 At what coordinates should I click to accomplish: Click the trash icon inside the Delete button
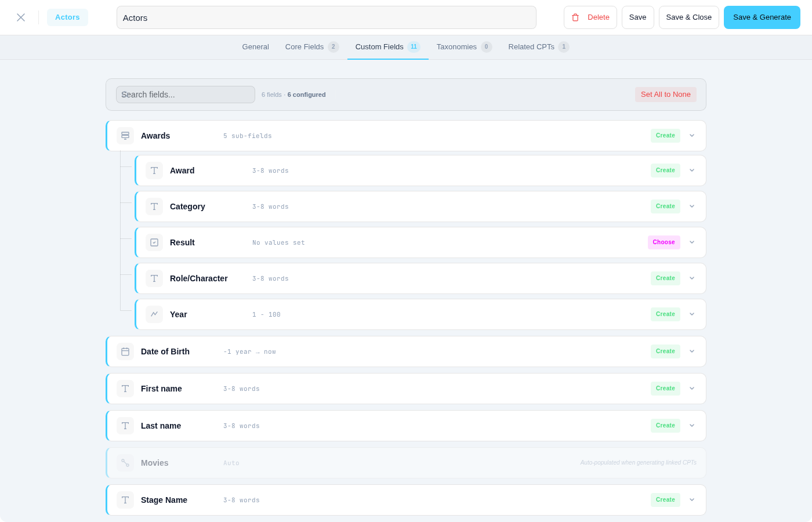574,17
